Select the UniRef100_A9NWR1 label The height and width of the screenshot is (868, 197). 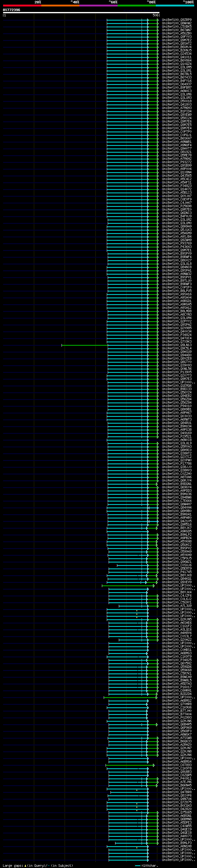pyautogui.click(x=177, y=142)
